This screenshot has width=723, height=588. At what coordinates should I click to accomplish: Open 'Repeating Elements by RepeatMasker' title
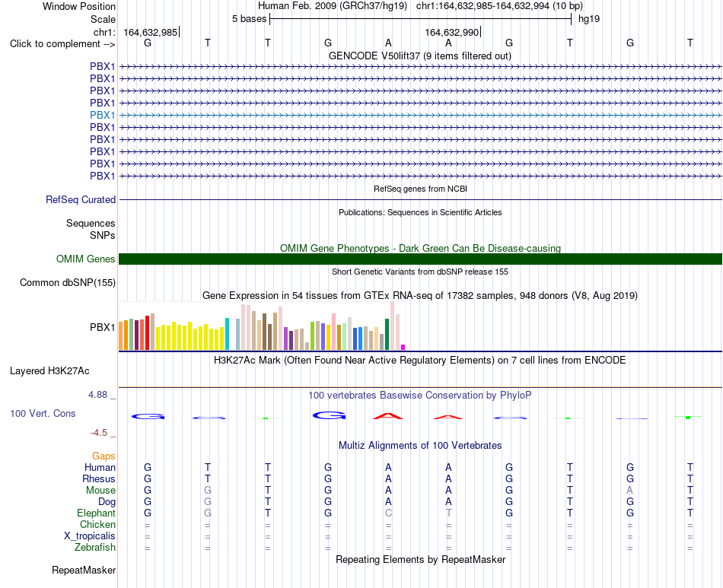pos(421,559)
